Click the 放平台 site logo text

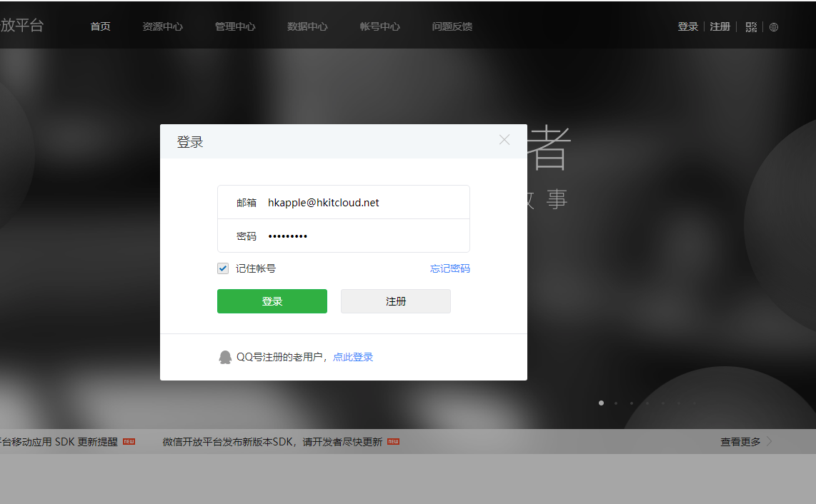22,25
